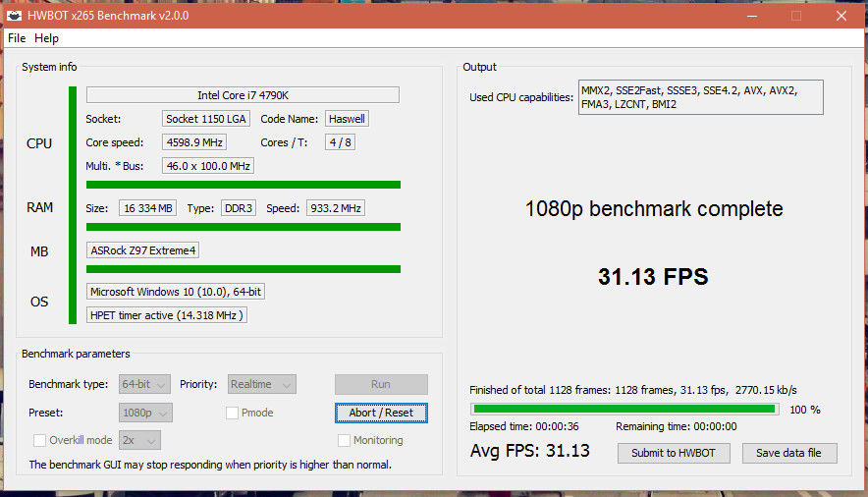Viewport: 868px width, 497px height.
Task: Click the DDR3 memory type value
Action: [239, 208]
